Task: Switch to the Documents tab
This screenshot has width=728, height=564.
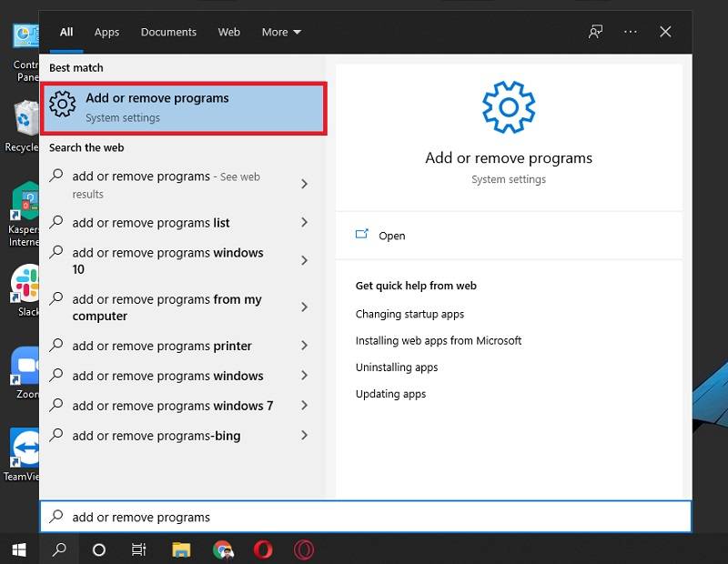Action: 168,32
